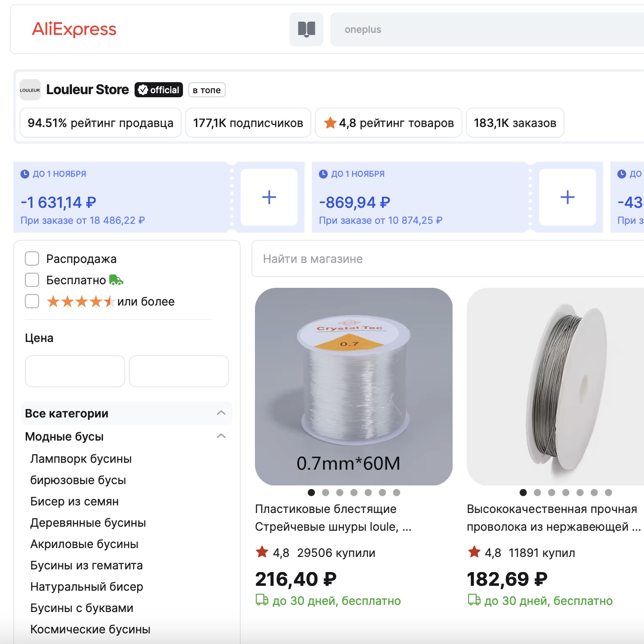The width and height of the screenshot is (644, 644).
Task: Check the Бесплатно delivery filter
Action: click(32, 280)
